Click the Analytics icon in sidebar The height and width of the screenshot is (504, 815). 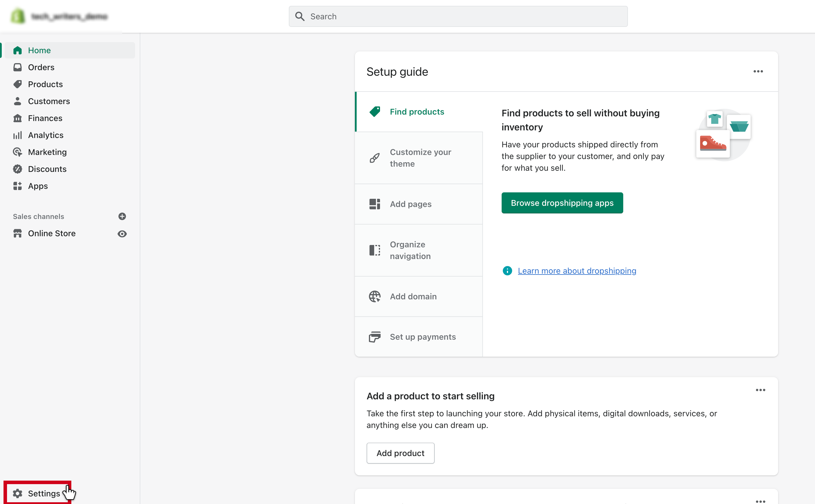(18, 135)
